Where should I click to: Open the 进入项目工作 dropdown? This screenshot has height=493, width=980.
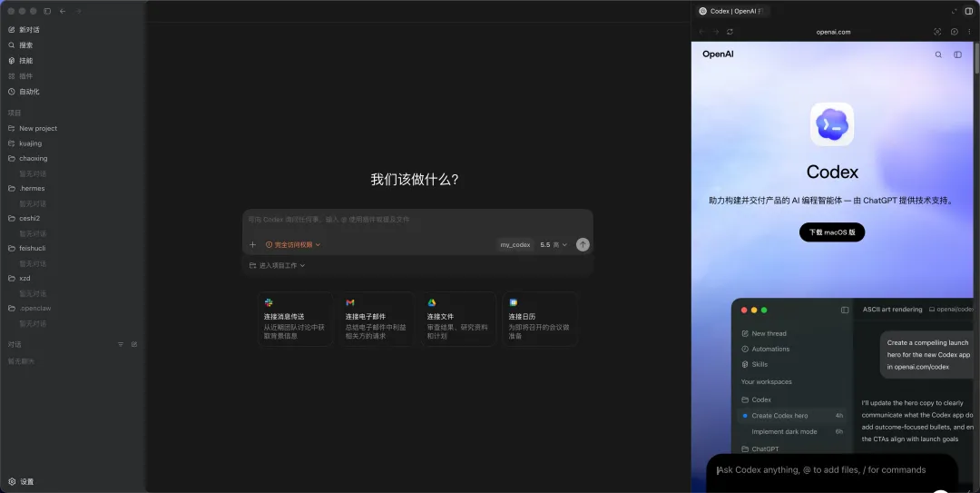(x=277, y=265)
